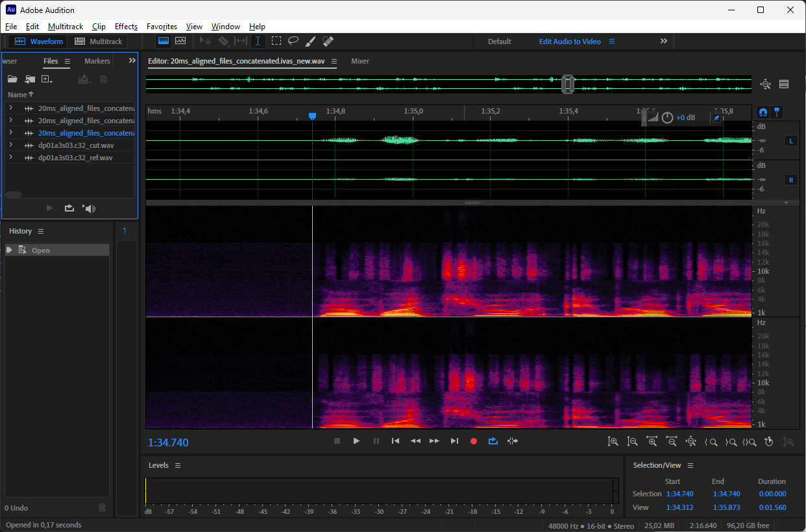Click the Open File folder icon
This screenshot has width=806, height=532.
pyautogui.click(x=12, y=79)
